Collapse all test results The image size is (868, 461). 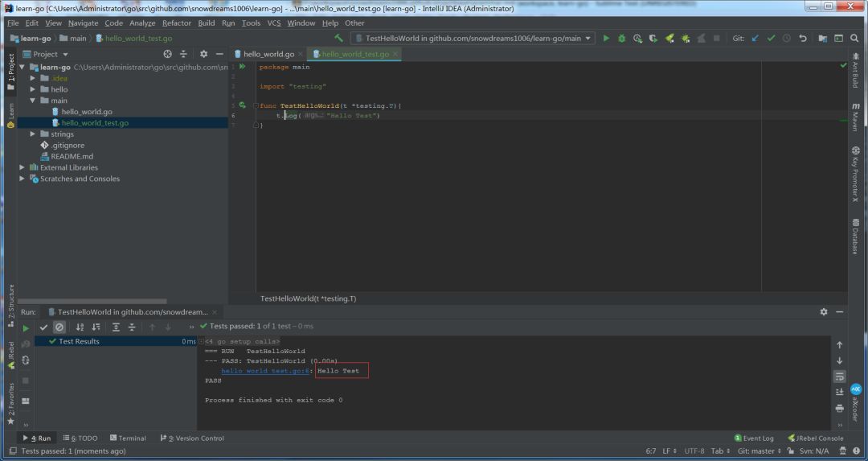point(132,327)
